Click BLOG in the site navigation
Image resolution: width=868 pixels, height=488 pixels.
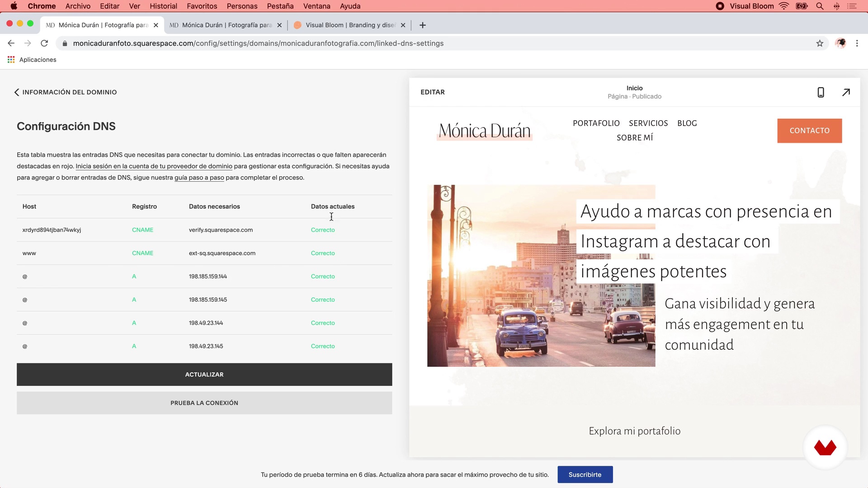(x=687, y=123)
